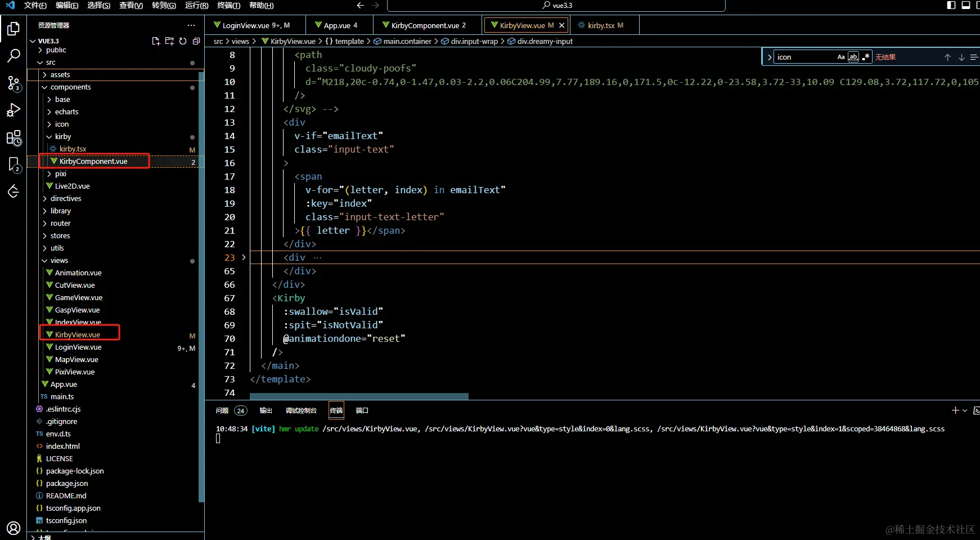Open the 端口 ports panel tab
The height and width of the screenshot is (540, 980).
pos(362,410)
